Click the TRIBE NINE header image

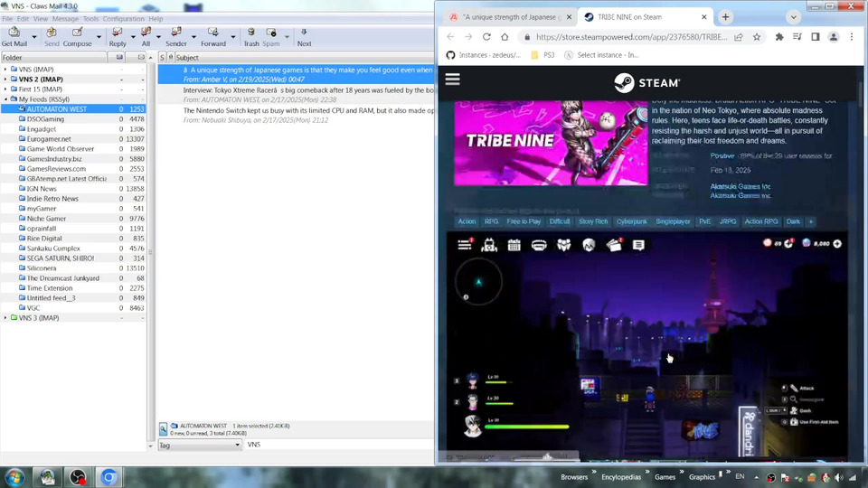551,143
